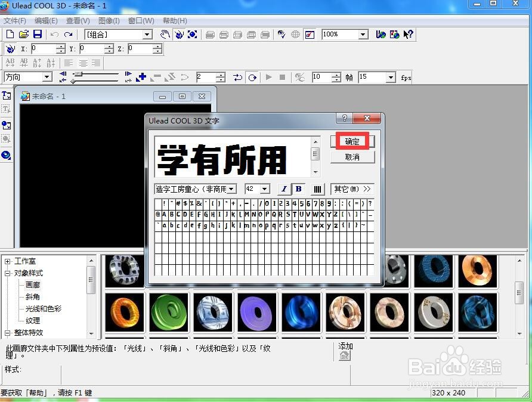Click the help ? button of text dialog
This screenshot has height=402, width=532.
(x=344, y=118)
